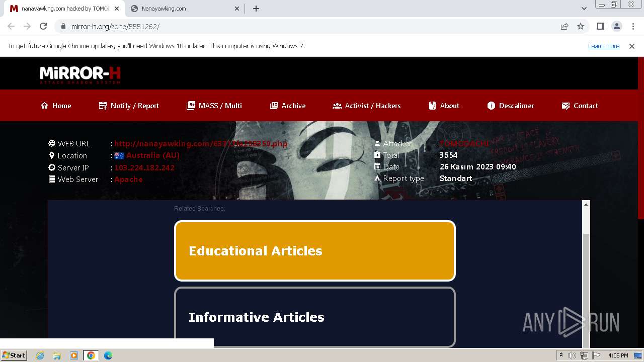Open Activist / Hackers page
The width and height of the screenshot is (644, 362).
coord(367,106)
